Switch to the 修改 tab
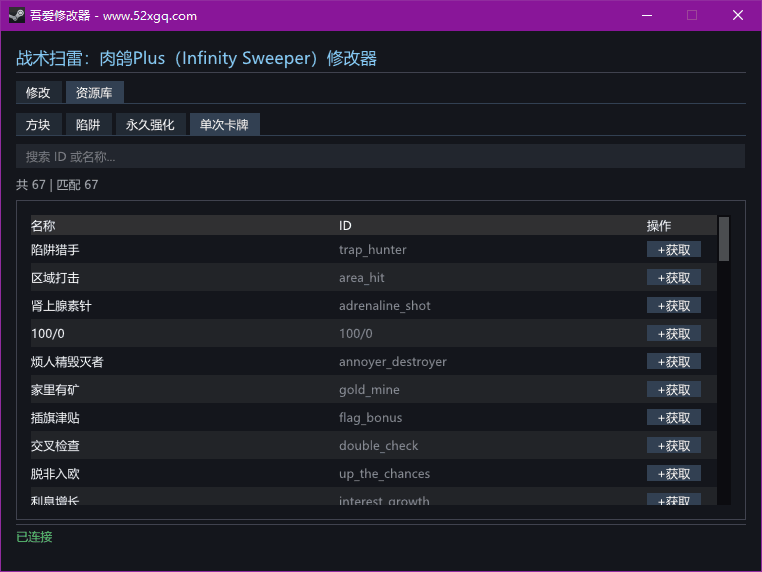 [x=38, y=92]
